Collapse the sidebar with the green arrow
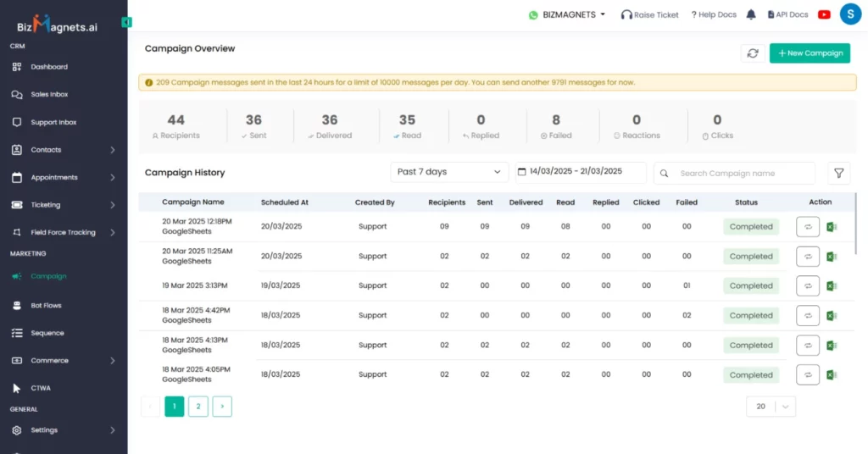 click(x=126, y=22)
